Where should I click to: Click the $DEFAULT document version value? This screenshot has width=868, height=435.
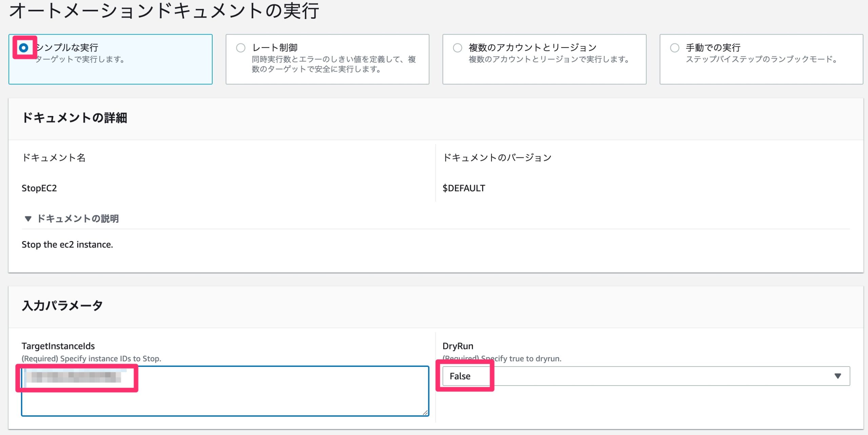[x=463, y=188]
